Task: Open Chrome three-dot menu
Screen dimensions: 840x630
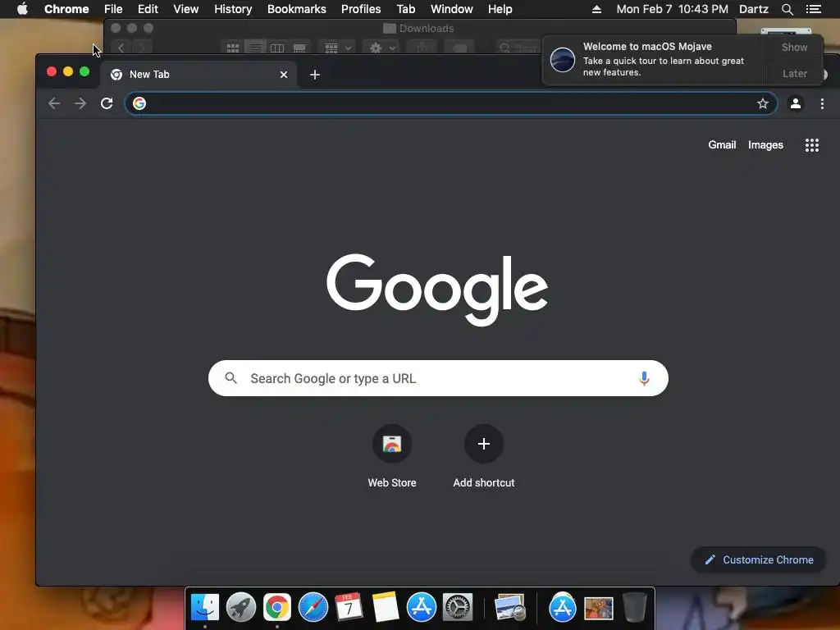Action: pos(822,103)
